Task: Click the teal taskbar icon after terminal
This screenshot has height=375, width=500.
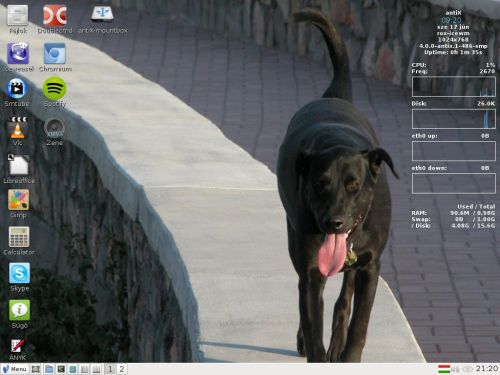Action: (x=73, y=369)
